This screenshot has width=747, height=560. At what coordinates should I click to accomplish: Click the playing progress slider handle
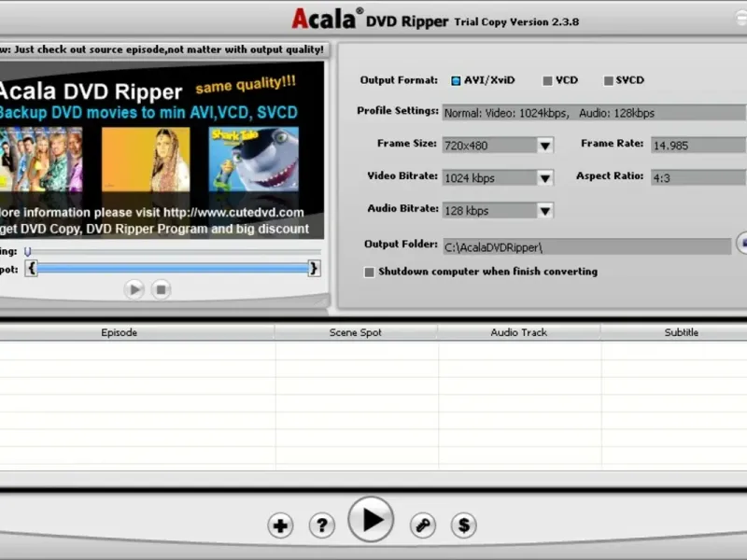pyautogui.click(x=28, y=251)
